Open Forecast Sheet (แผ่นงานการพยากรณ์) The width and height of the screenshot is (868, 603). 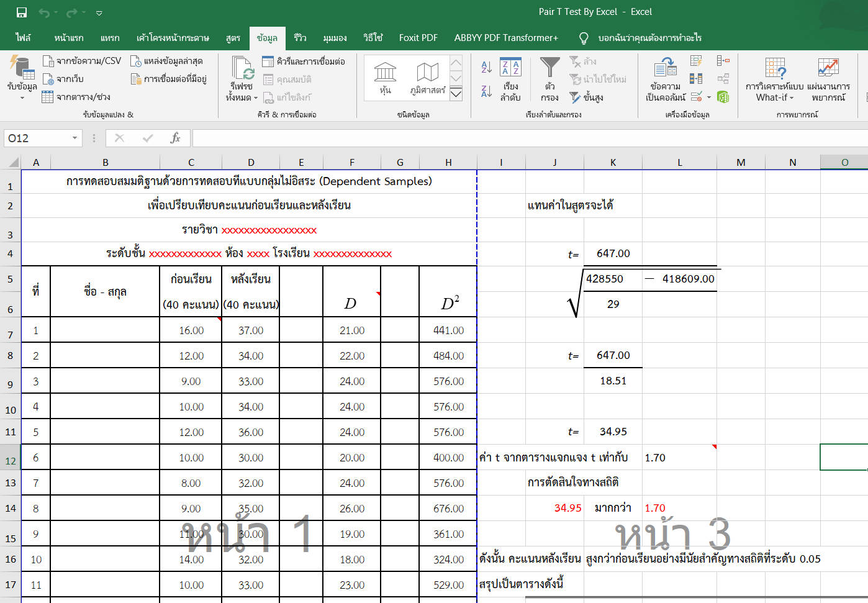point(828,79)
